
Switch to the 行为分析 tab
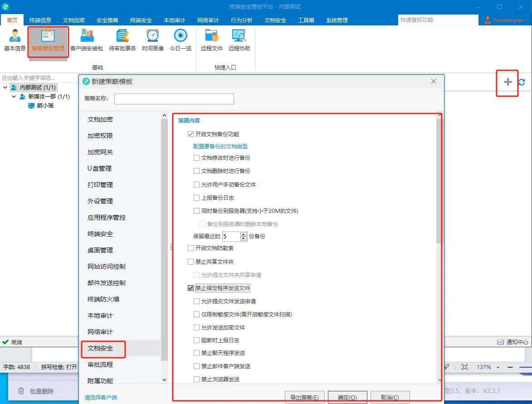tap(242, 20)
